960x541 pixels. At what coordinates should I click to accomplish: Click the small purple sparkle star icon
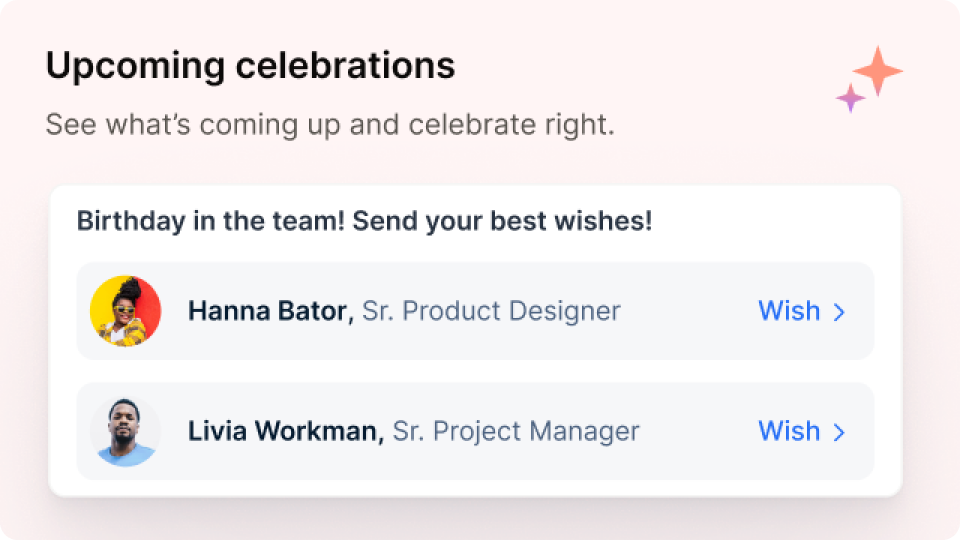click(851, 98)
